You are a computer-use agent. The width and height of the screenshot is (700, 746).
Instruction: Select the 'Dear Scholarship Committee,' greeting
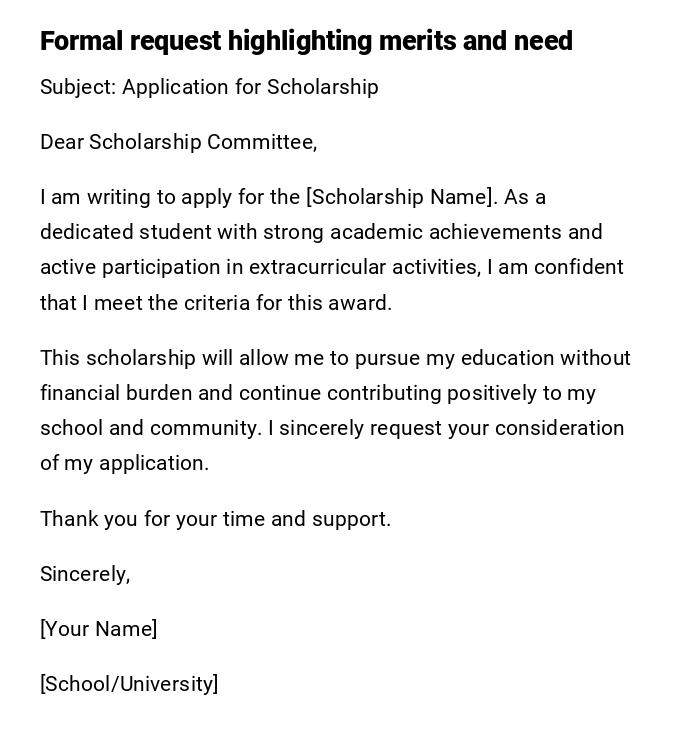tap(178, 142)
